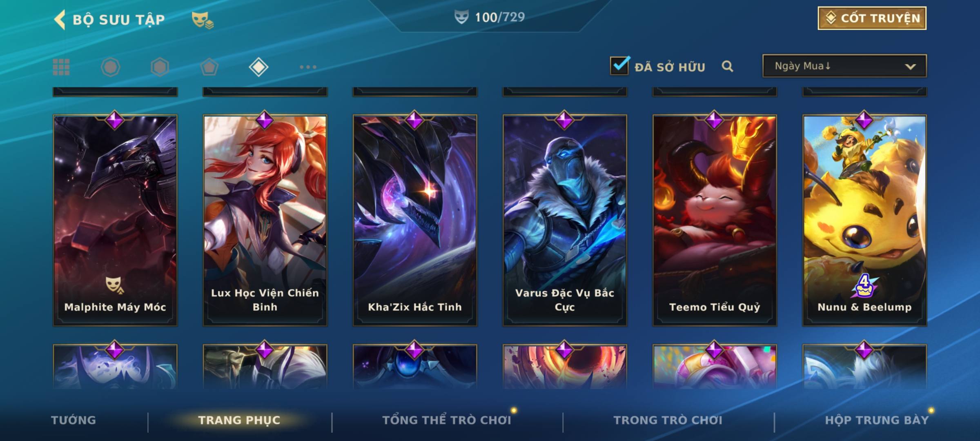Image resolution: width=980 pixels, height=441 pixels.
Task: Select the Kha'Zix Hắc Tinh skin card
Action: tap(415, 220)
